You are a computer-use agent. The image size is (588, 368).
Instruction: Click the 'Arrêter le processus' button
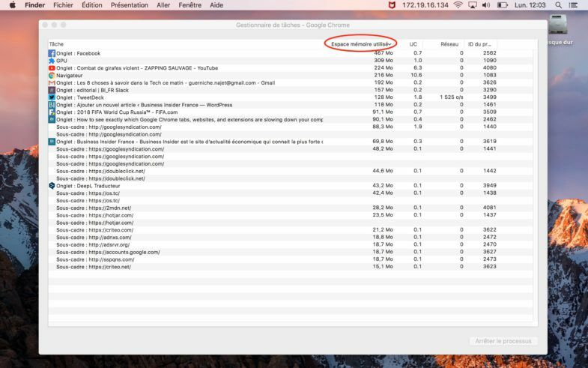click(x=503, y=341)
